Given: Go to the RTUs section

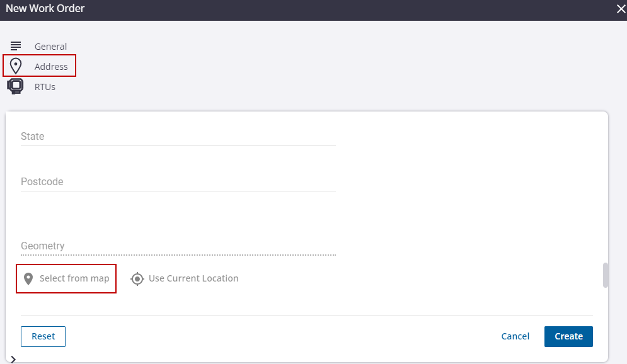Looking at the screenshot, I should [45, 87].
